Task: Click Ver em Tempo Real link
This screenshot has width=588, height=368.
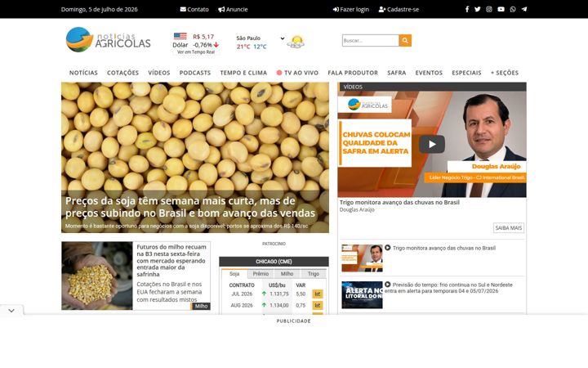Action: click(196, 52)
